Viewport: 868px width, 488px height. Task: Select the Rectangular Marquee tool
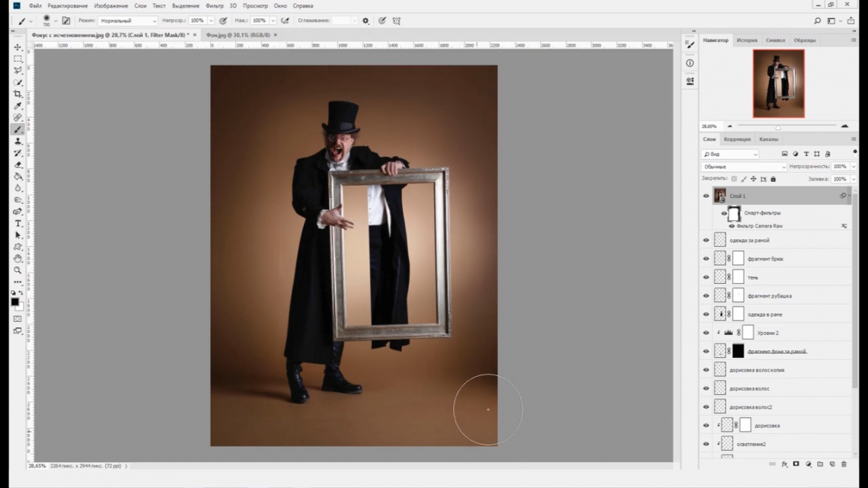coord(18,59)
